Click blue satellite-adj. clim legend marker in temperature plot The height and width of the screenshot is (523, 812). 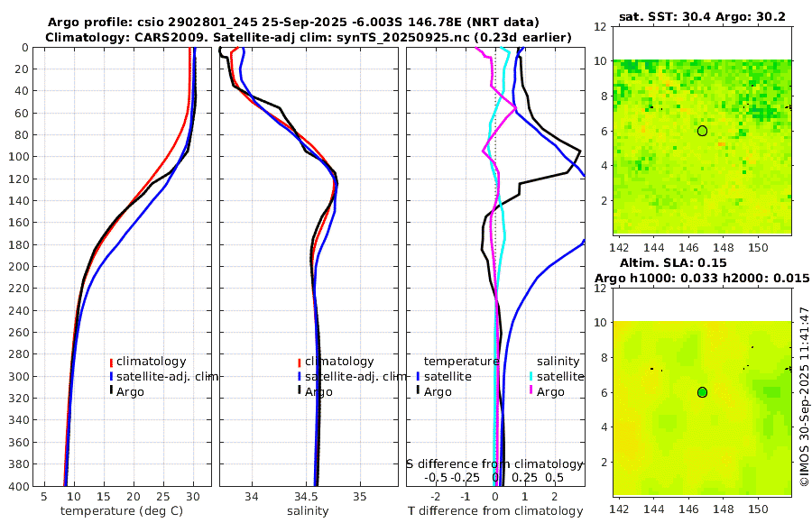(x=111, y=377)
